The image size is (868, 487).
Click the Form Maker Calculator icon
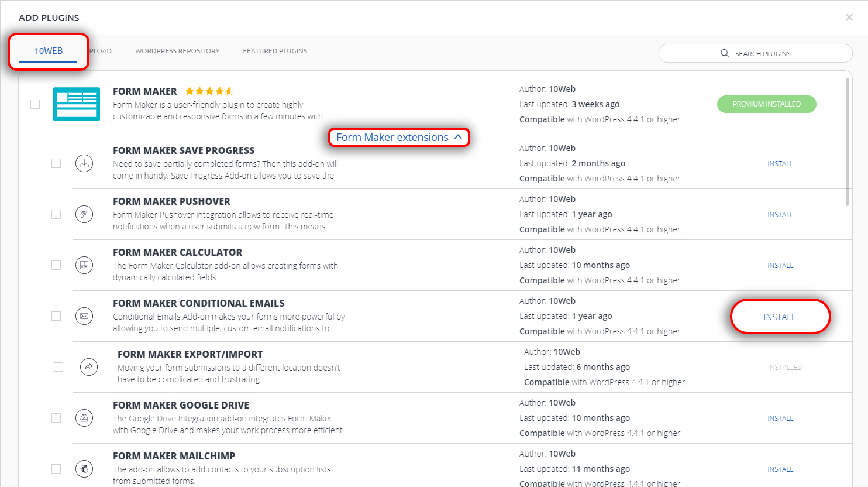click(x=84, y=265)
